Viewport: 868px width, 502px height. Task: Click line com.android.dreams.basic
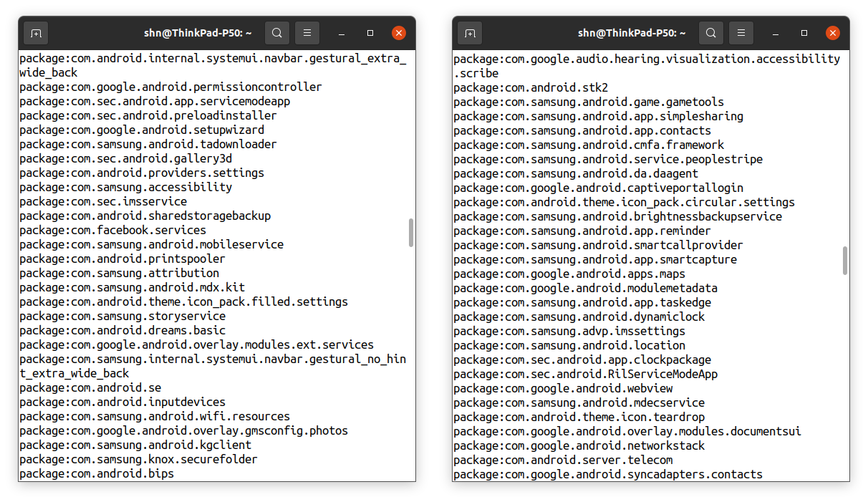click(122, 331)
